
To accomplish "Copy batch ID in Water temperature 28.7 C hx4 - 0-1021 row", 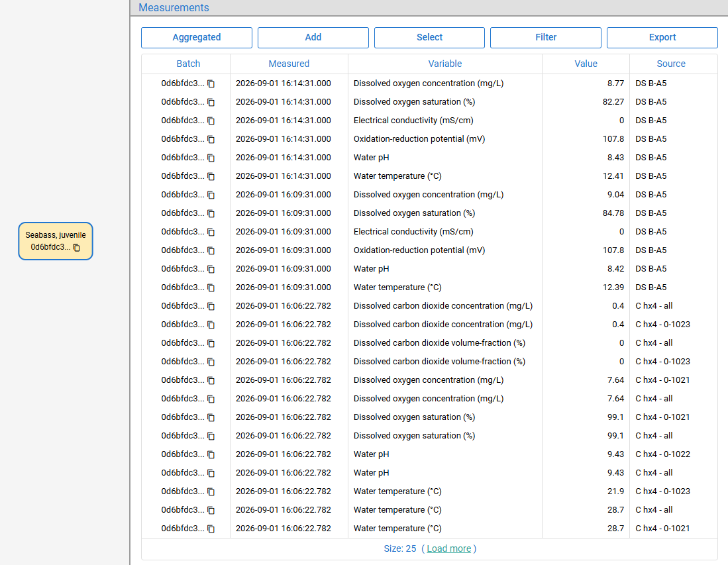I will coord(211,529).
